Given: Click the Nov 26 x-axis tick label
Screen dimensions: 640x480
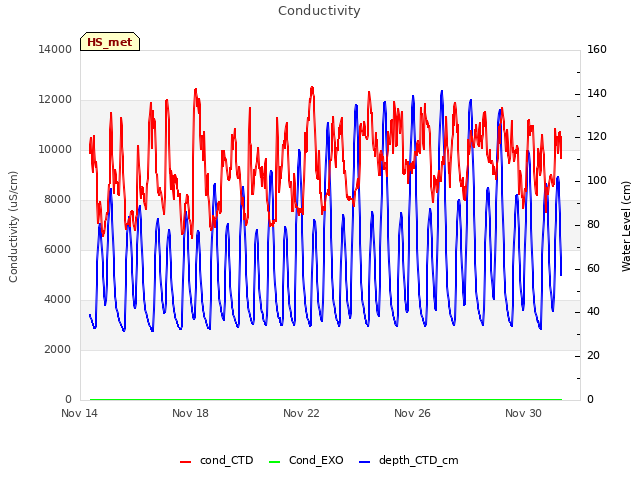Looking at the screenshot, I should (x=412, y=413).
